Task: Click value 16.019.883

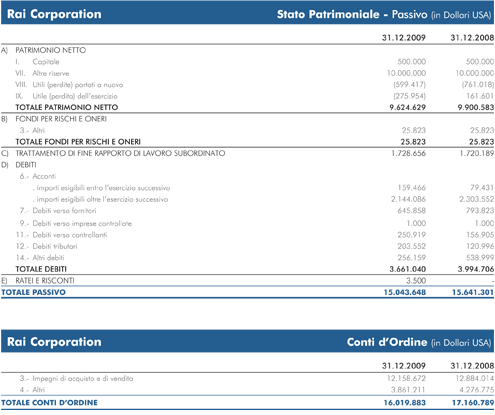Action: coord(405,403)
